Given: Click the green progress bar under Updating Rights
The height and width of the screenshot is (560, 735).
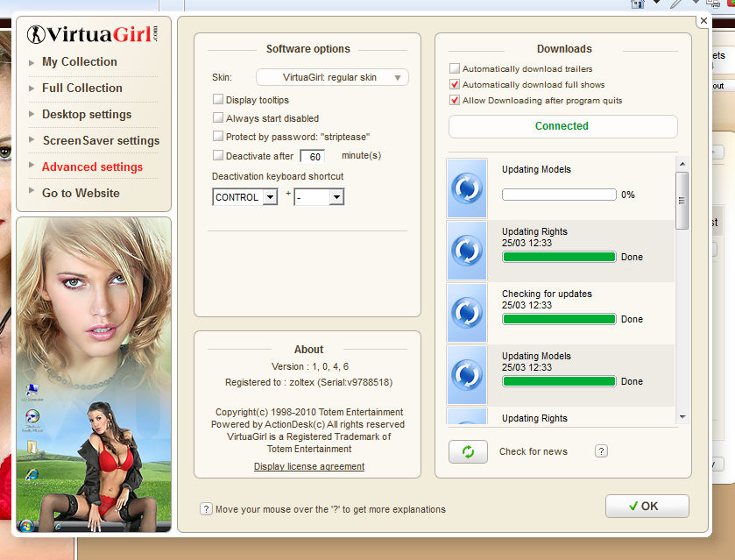Looking at the screenshot, I should pyautogui.click(x=559, y=257).
